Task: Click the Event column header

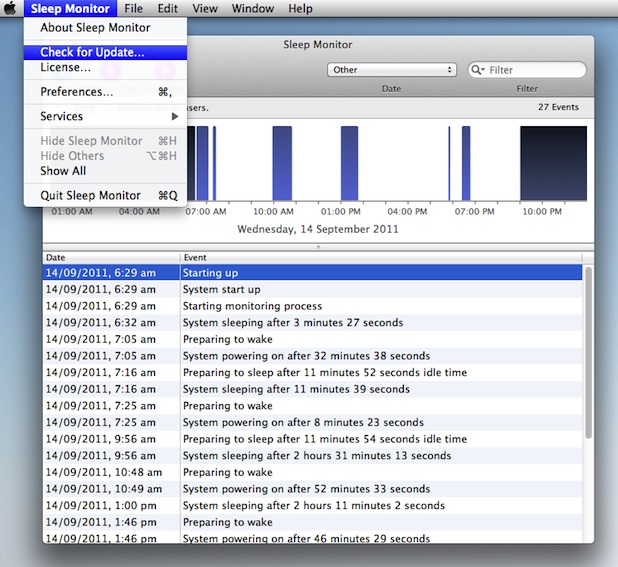Action: coord(381,258)
